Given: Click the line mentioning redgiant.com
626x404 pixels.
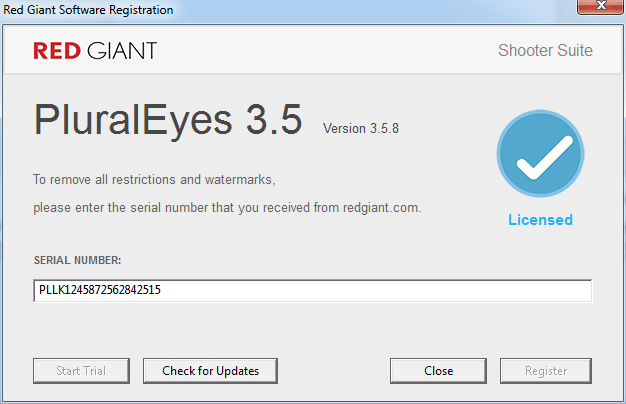Looking at the screenshot, I should click(x=227, y=208).
